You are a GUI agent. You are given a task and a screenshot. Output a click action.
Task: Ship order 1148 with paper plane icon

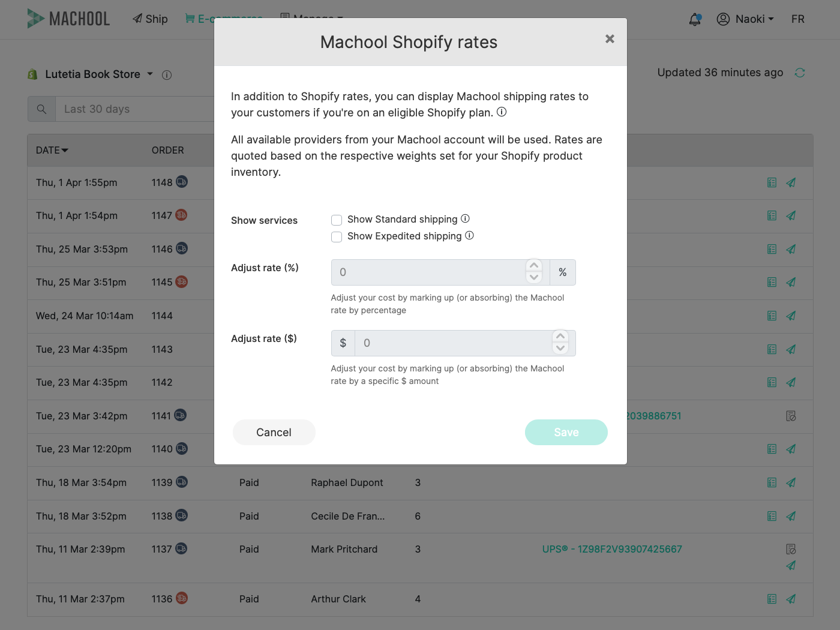pyautogui.click(x=791, y=182)
